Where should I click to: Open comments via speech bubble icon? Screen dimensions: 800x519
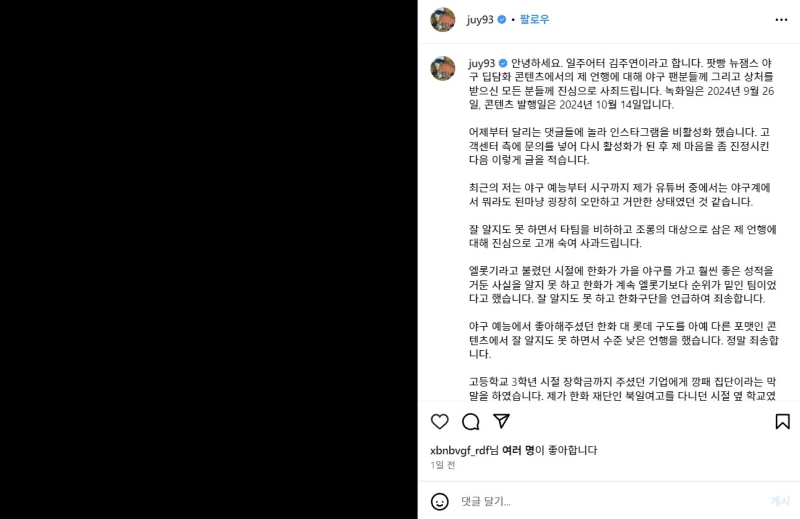470,422
